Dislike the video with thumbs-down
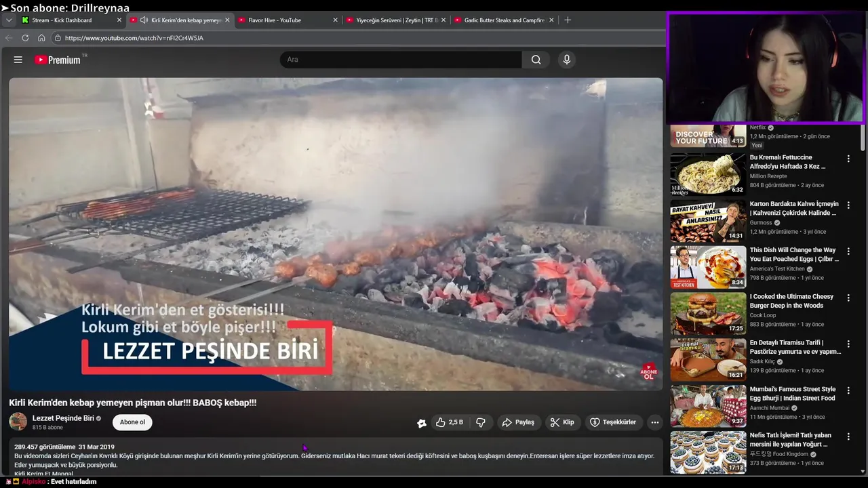Image resolution: width=868 pixels, height=488 pixels. 481,422
